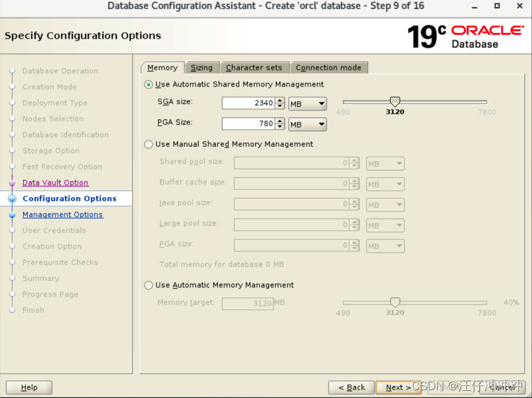Select the Connection mode tab
The height and width of the screenshot is (398, 532).
point(329,67)
